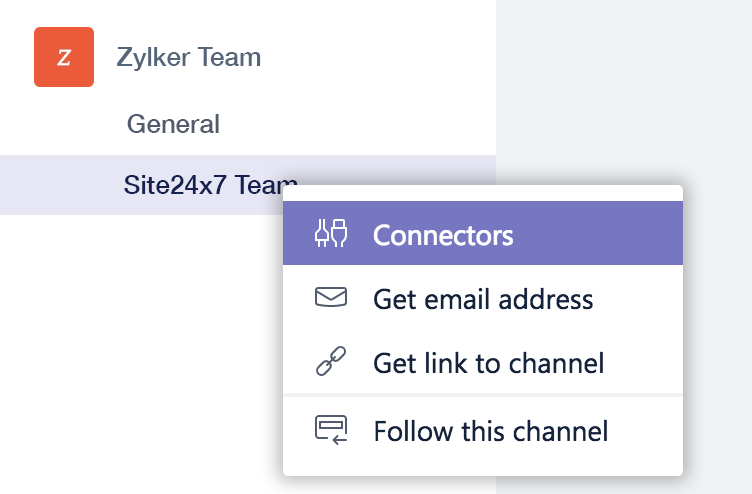
Task: Click the plug-shaped Connectors icon
Action: click(330, 233)
